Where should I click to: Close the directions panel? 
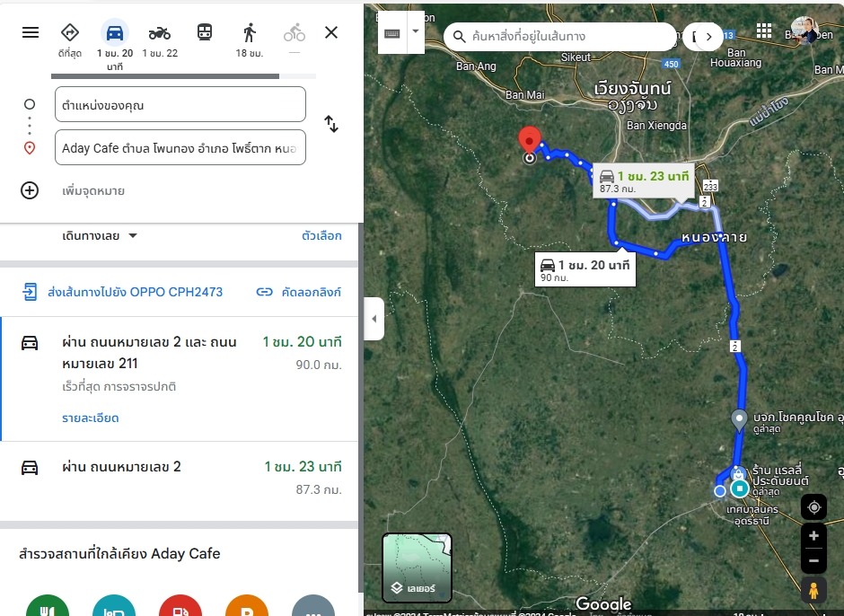pos(331,32)
